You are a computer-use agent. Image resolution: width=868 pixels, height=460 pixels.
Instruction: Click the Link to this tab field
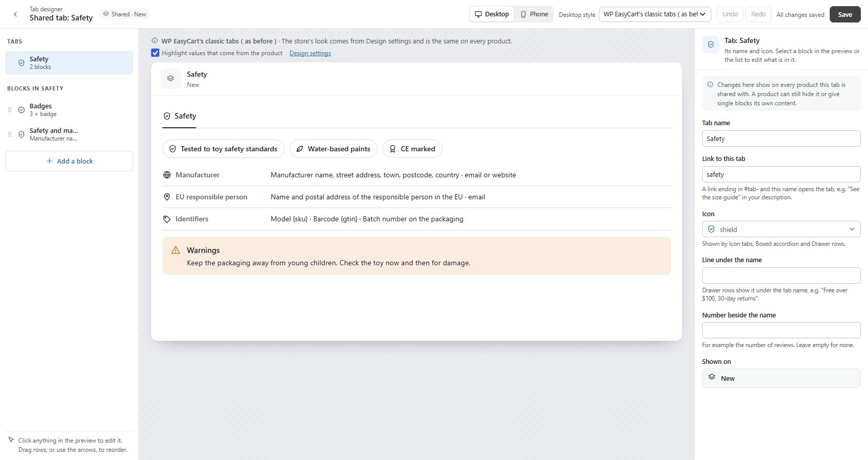tap(781, 174)
